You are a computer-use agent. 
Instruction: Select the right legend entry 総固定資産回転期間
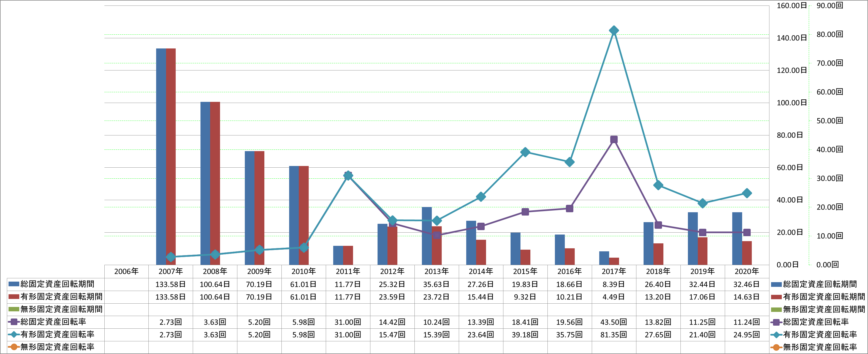click(814, 284)
